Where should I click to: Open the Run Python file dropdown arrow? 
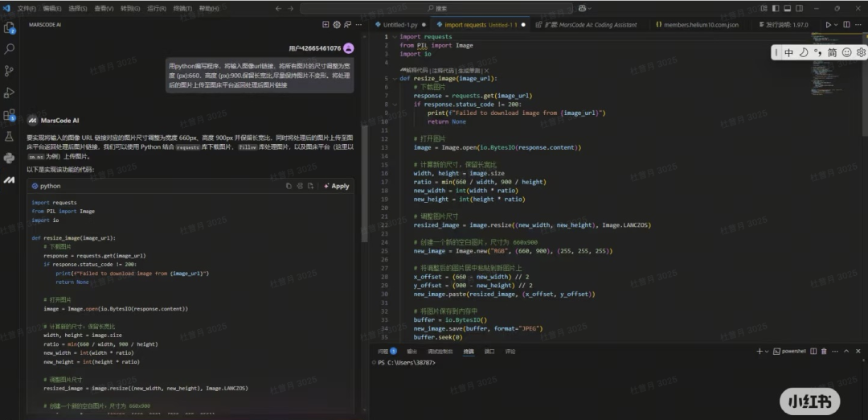[x=835, y=25]
